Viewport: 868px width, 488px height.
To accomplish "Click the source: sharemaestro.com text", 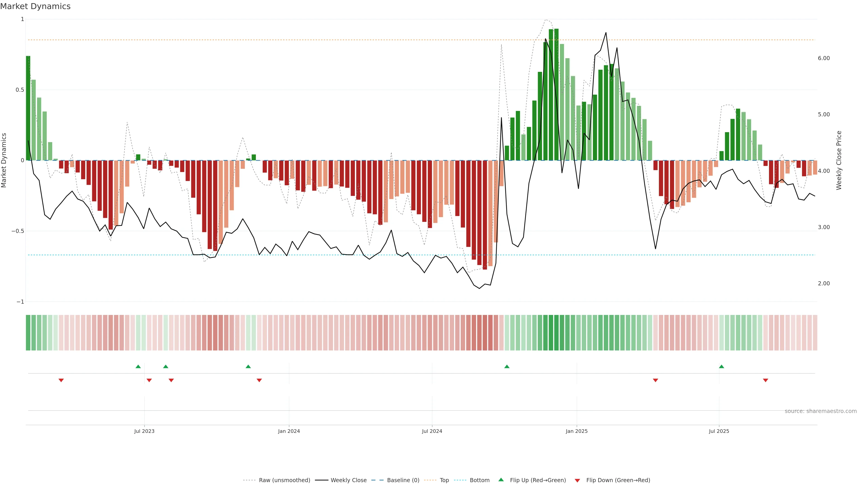I will [821, 411].
